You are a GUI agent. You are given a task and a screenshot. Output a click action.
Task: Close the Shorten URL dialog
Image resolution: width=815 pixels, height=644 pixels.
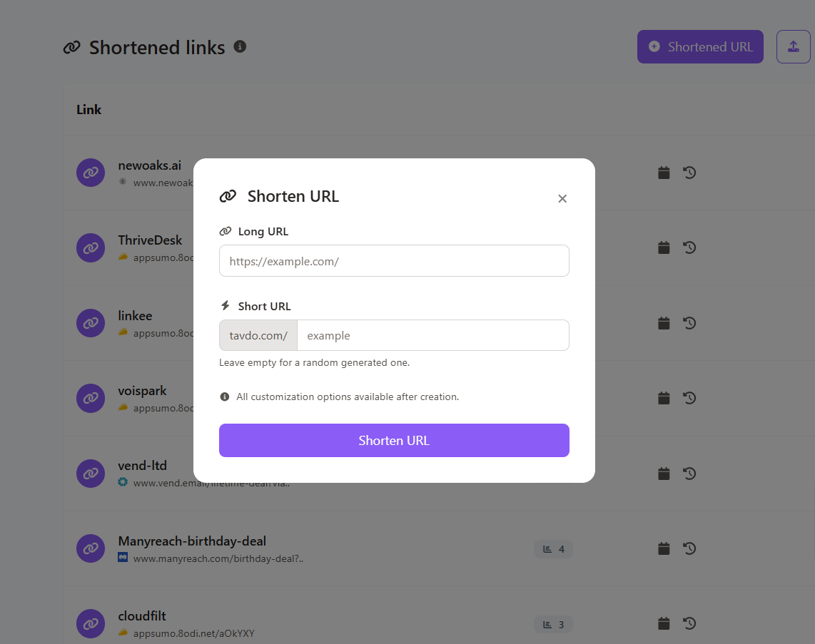(x=562, y=199)
